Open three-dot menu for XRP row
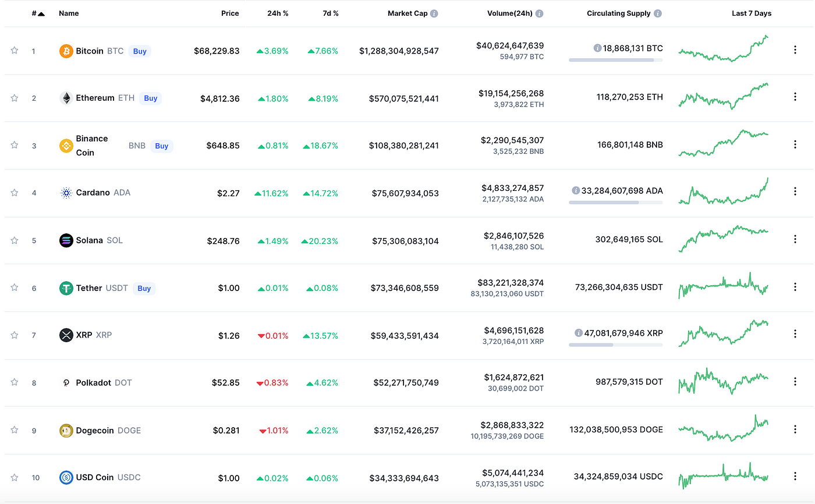The height and width of the screenshot is (504, 815). coord(795,334)
